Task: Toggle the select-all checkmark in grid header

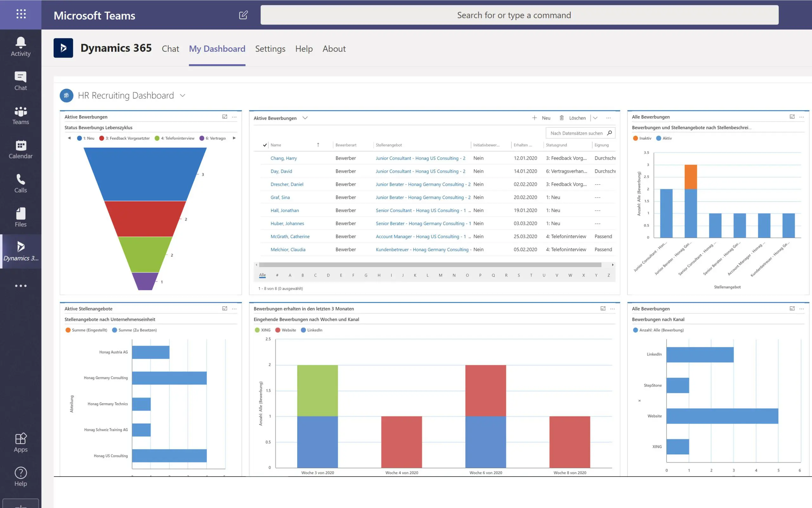Action: (x=265, y=145)
